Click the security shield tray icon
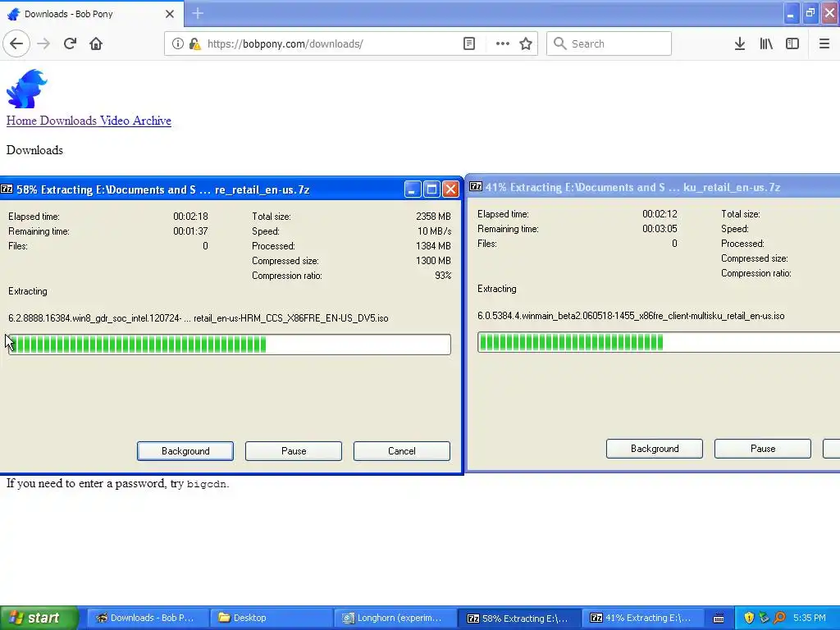The height and width of the screenshot is (630, 840). (x=749, y=618)
